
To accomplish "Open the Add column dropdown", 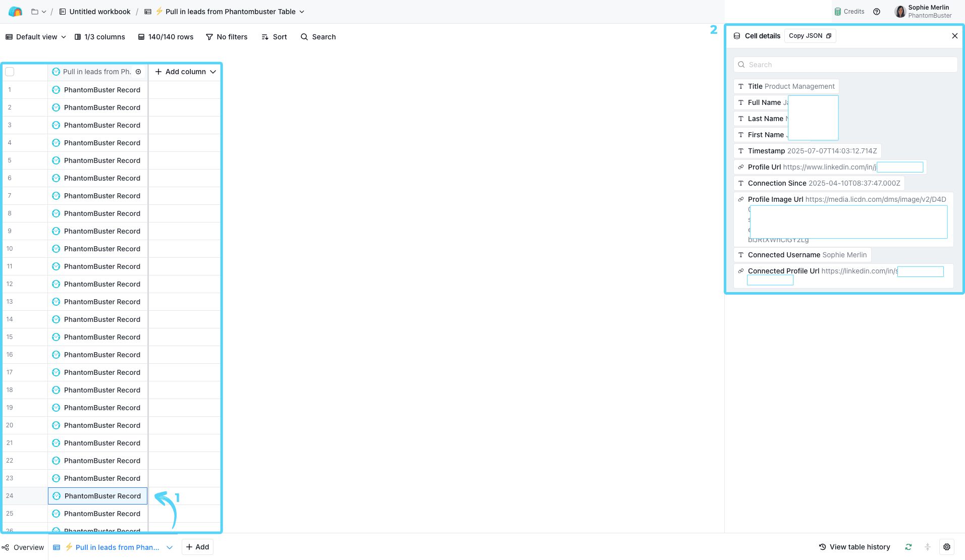I will (185, 72).
